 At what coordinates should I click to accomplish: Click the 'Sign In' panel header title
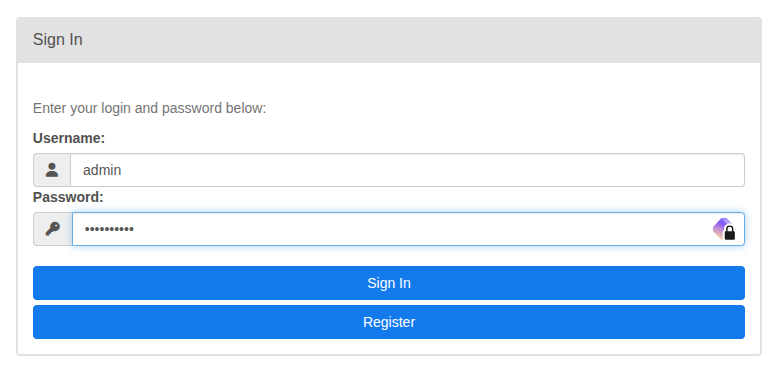tap(58, 40)
